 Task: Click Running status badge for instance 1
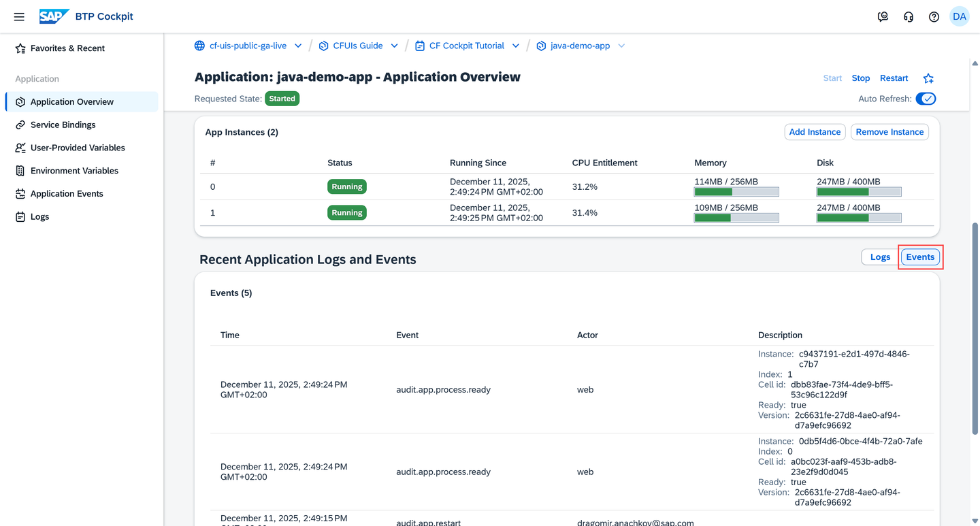(347, 212)
